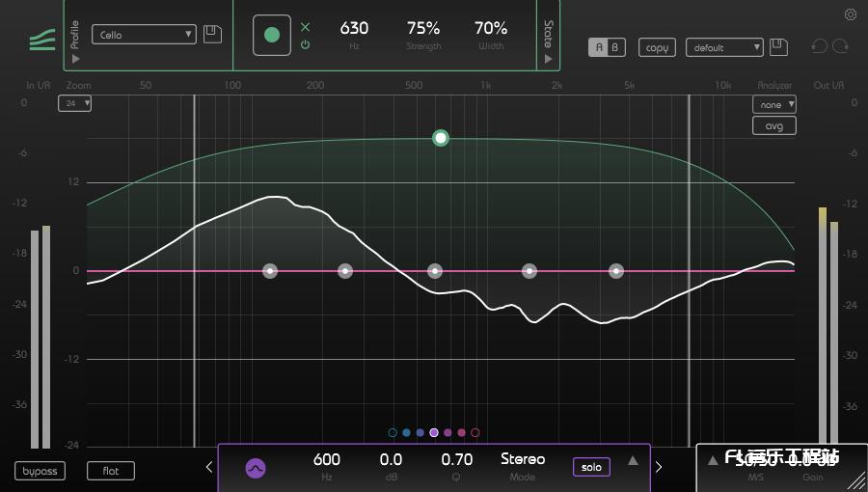
Task: Toggle the smart filter power icon
Action: click(306, 44)
